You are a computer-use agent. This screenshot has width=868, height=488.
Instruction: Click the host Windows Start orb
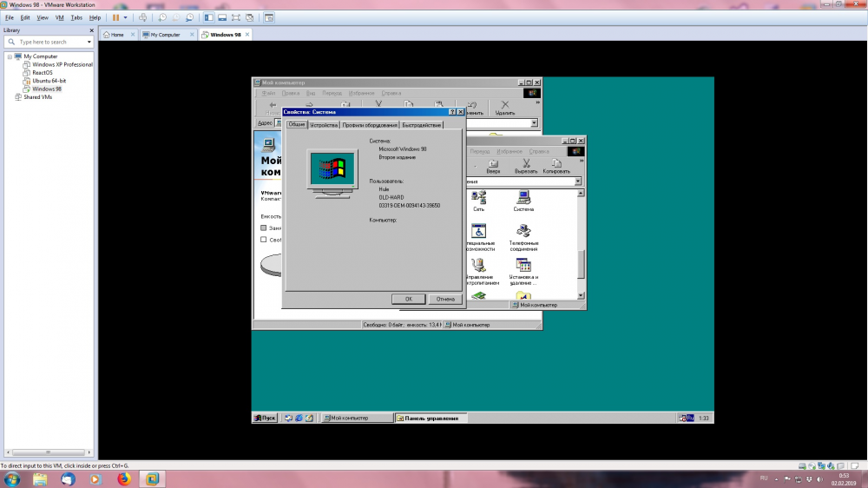pos(11,479)
